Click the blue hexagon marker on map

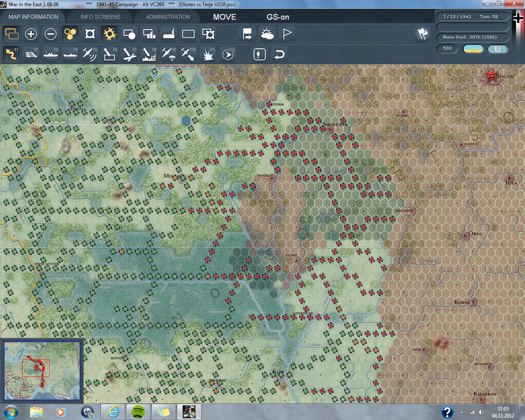point(186,121)
